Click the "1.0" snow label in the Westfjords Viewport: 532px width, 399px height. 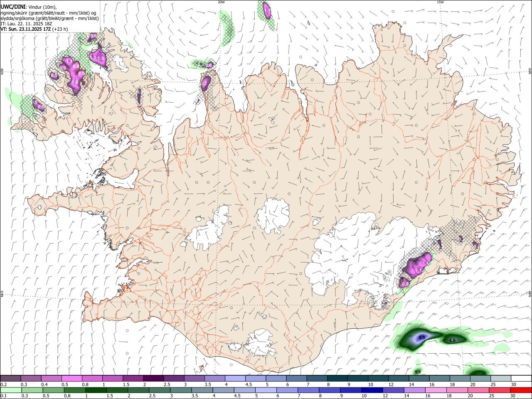(75, 82)
